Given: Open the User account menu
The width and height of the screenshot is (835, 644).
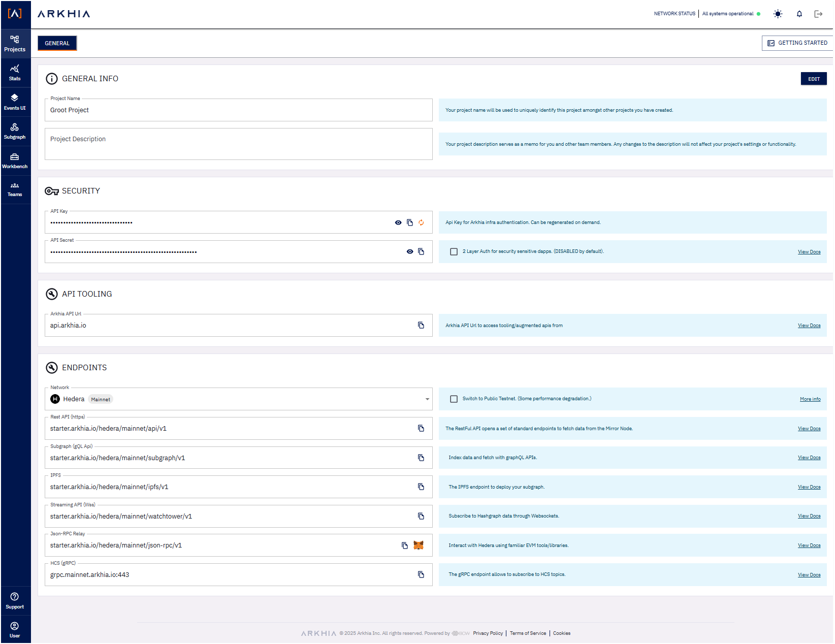Looking at the screenshot, I should tap(15, 630).
